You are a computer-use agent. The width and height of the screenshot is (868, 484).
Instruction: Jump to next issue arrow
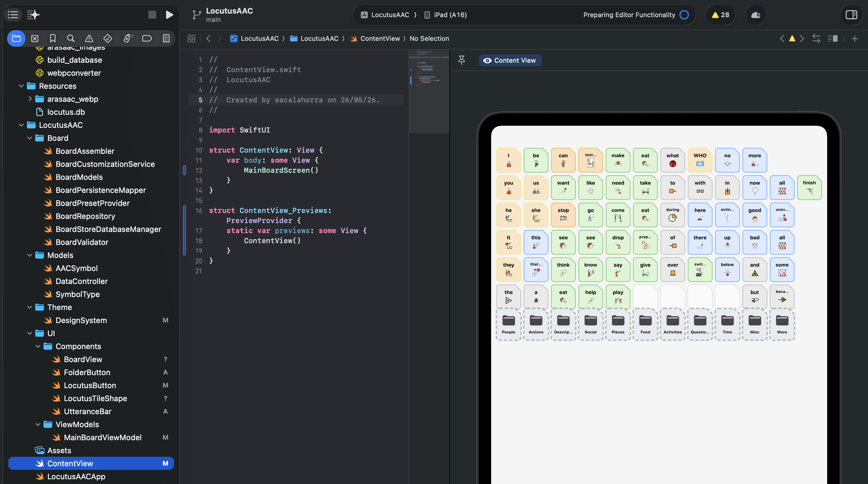pyautogui.click(x=802, y=39)
